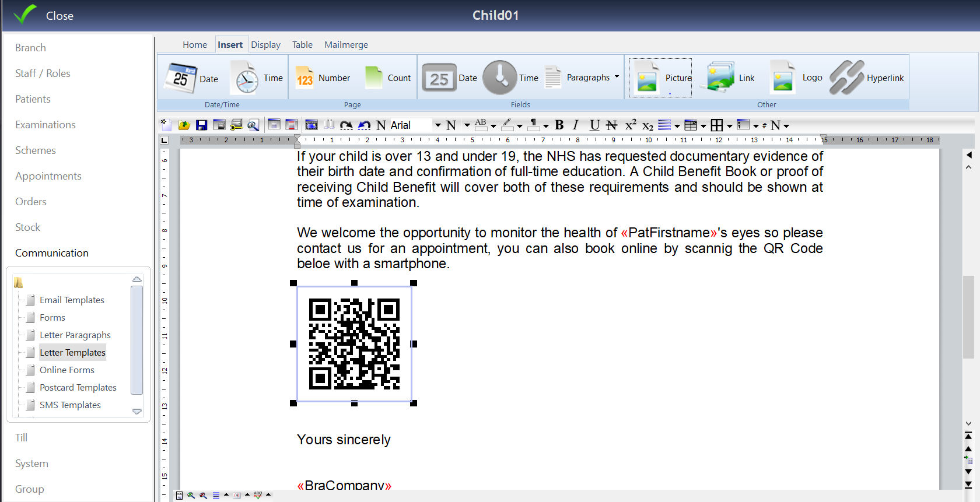Insert Time field in the Fields group

pos(510,78)
